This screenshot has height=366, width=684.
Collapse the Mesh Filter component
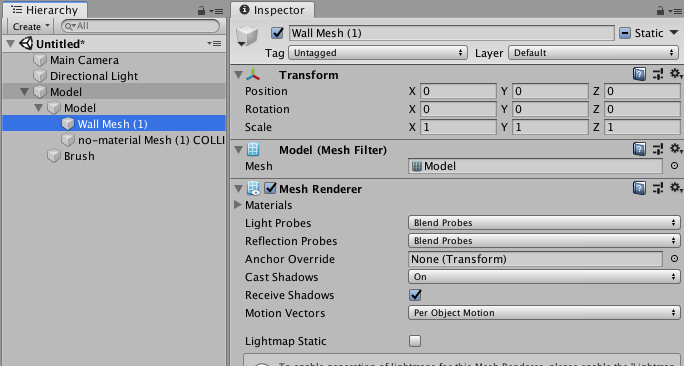click(x=238, y=150)
